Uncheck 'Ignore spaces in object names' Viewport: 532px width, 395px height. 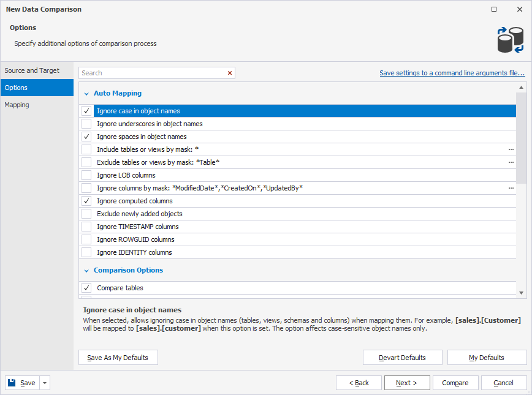coord(86,137)
